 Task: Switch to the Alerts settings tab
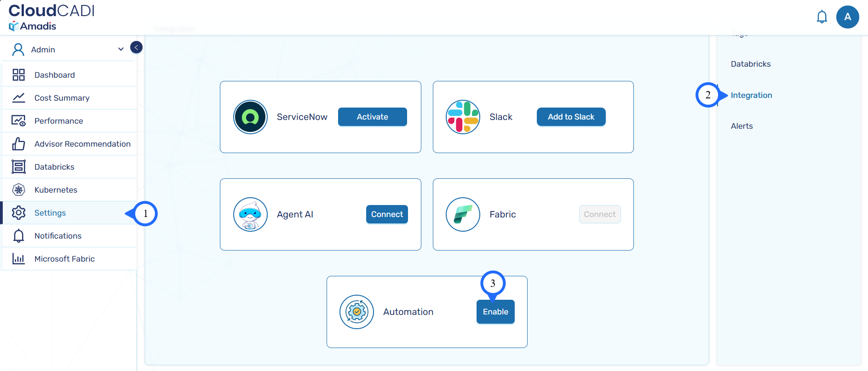(x=742, y=126)
